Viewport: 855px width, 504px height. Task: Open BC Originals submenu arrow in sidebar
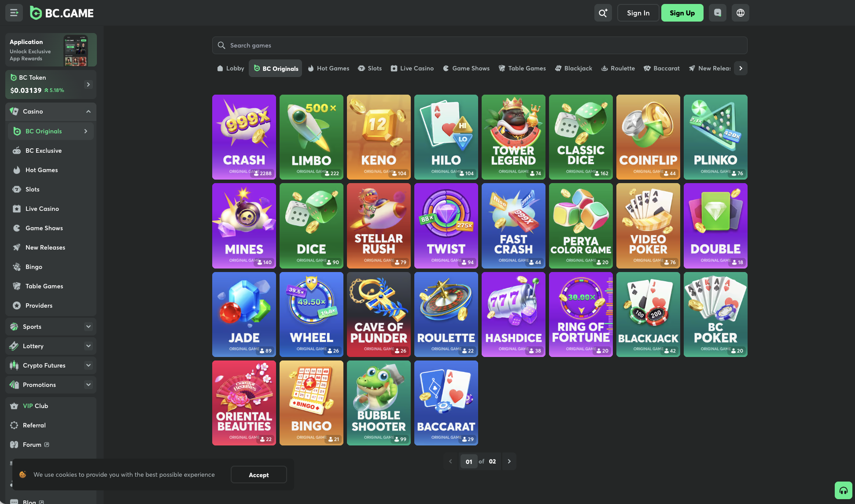click(x=86, y=131)
